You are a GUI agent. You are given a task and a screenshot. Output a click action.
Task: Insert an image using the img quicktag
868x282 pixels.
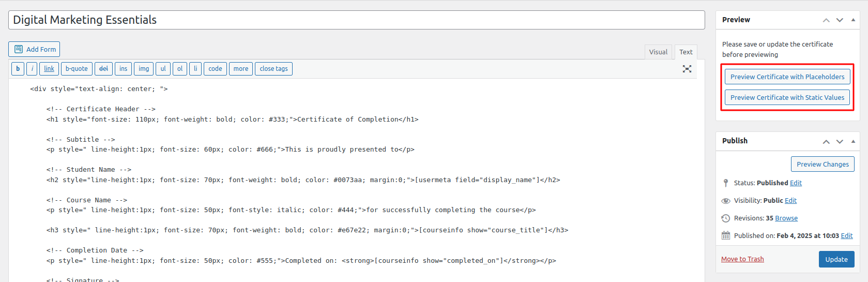coord(144,69)
